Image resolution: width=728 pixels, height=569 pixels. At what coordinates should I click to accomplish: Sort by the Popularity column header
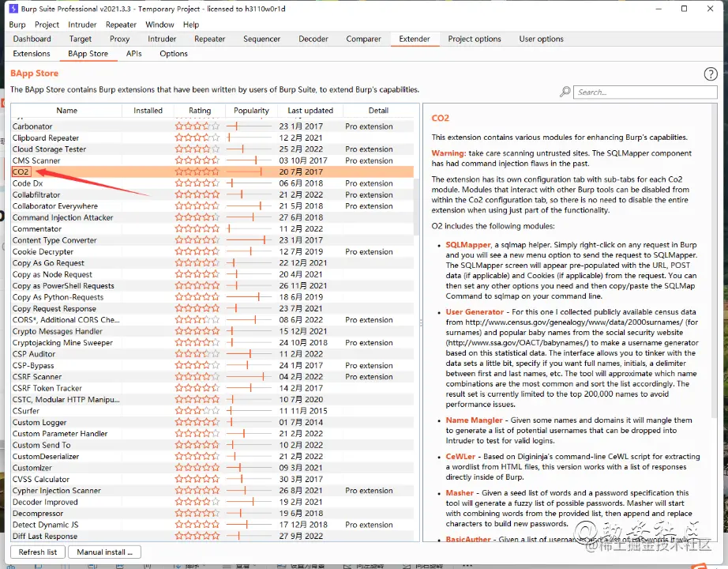click(251, 111)
